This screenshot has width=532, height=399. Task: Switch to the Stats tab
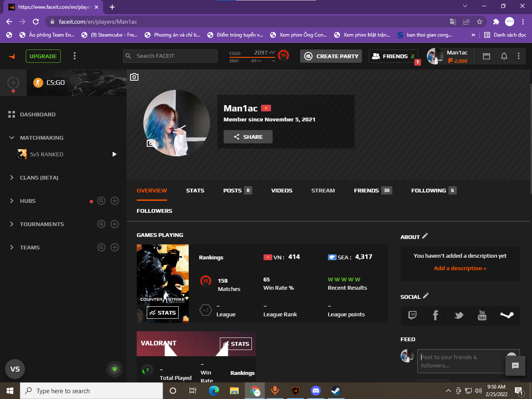pos(195,190)
